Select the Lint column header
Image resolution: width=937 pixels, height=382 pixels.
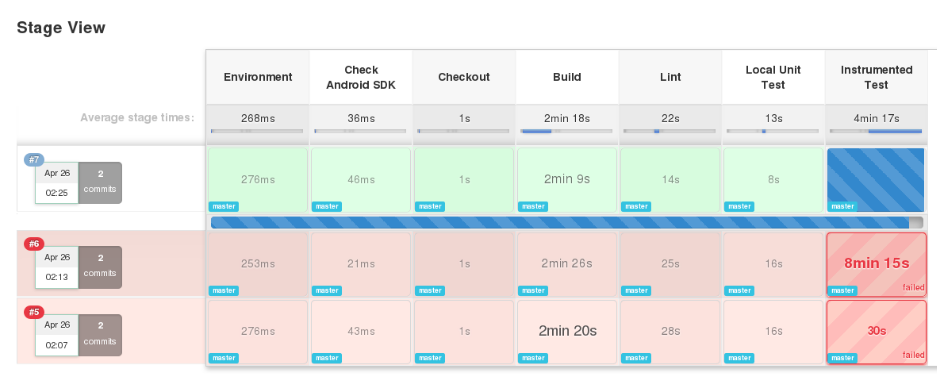pyautogui.click(x=670, y=77)
